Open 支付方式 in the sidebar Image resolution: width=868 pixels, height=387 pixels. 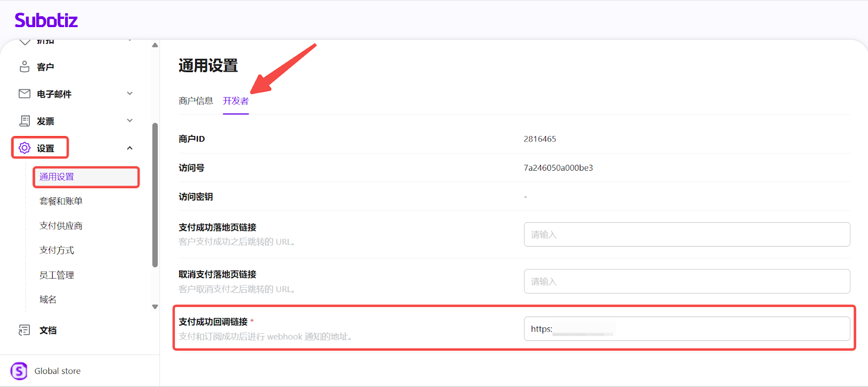[x=57, y=250]
